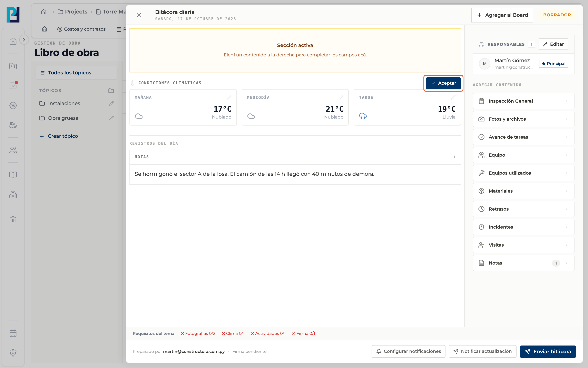The width and height of the screenshot is (588, 368).
Task: Click the Aceptar button
Action: [443, 83]
